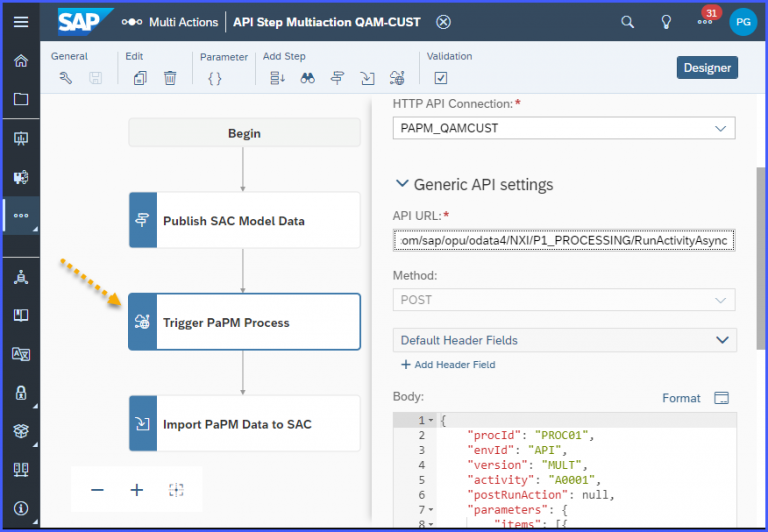This screenshot has height=532, width=768.
Task: Open the Catalog book icon in sidebar
Action: click(x=21, y=315)
